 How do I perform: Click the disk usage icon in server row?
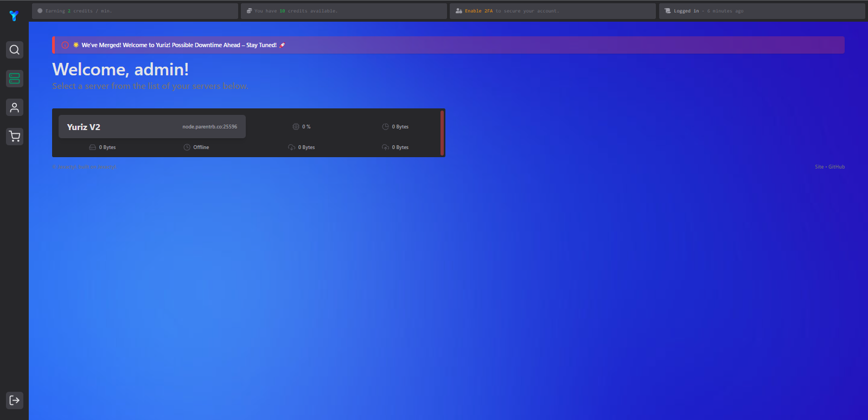pyautogui.click(x=92, y=147)
